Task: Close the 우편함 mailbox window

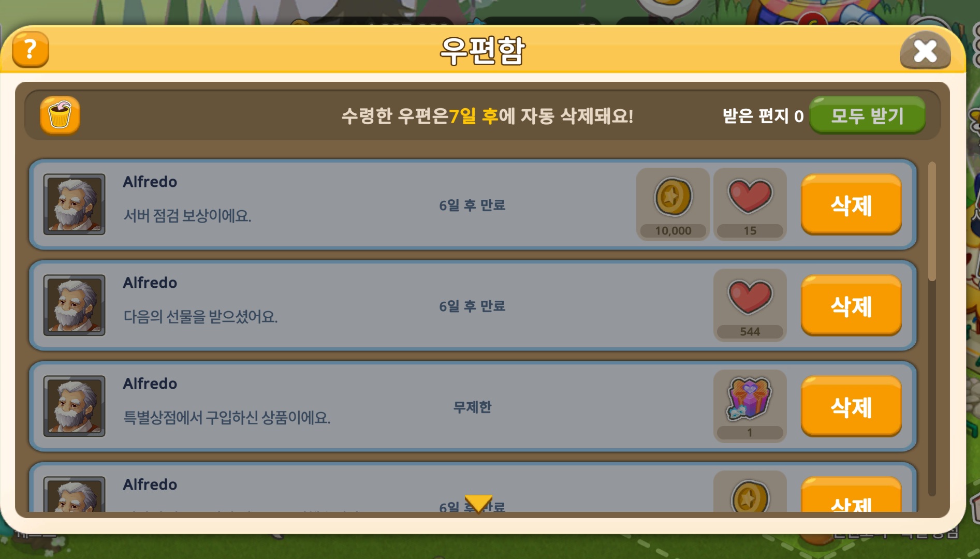Action: click(925, 50)
